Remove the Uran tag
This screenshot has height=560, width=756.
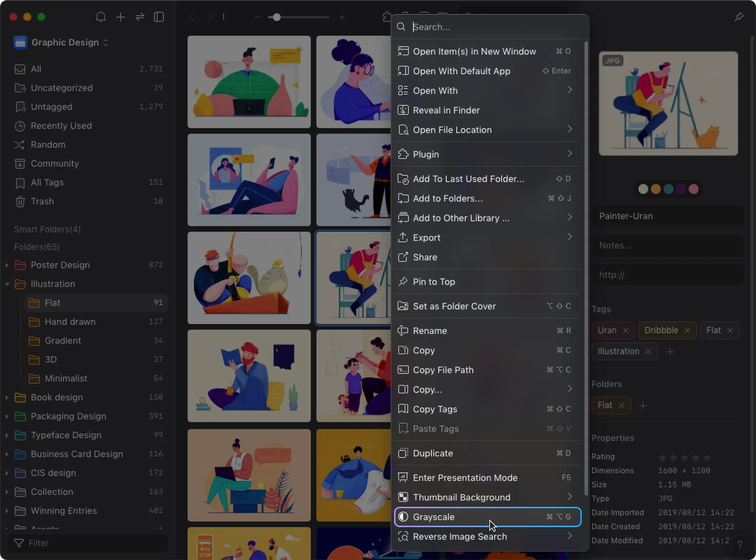(626, 330)
